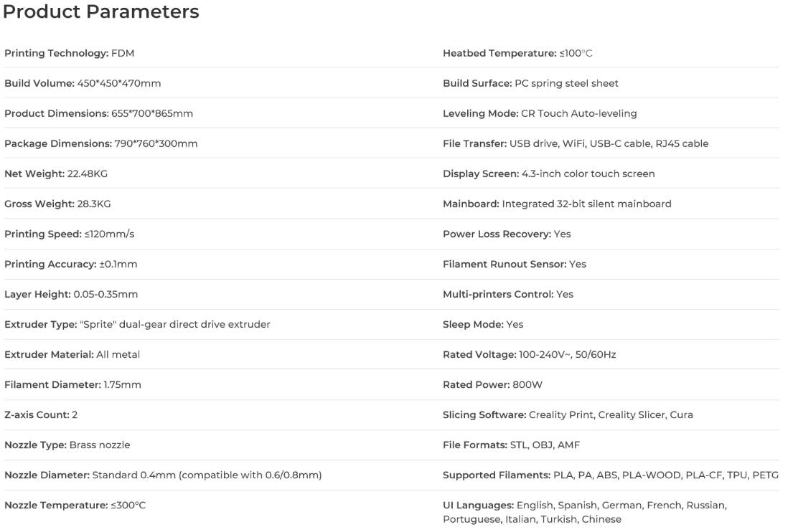Click the Printing Technology FDM row

70,53
